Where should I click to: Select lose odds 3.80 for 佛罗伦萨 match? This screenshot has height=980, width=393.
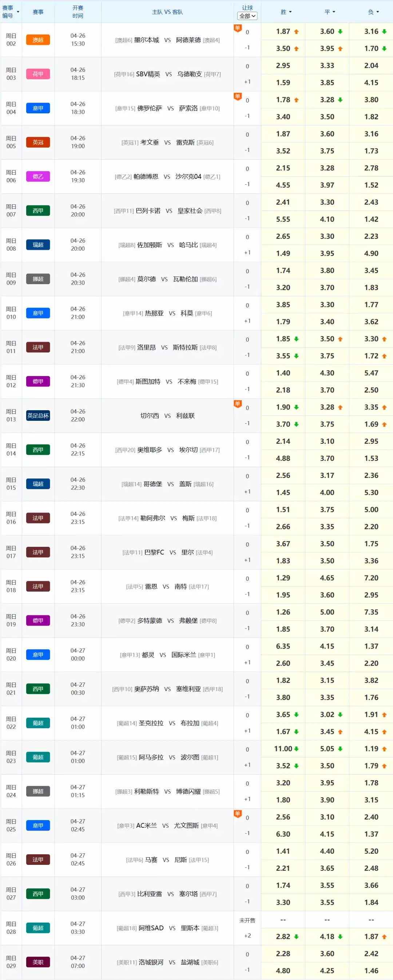371,100
